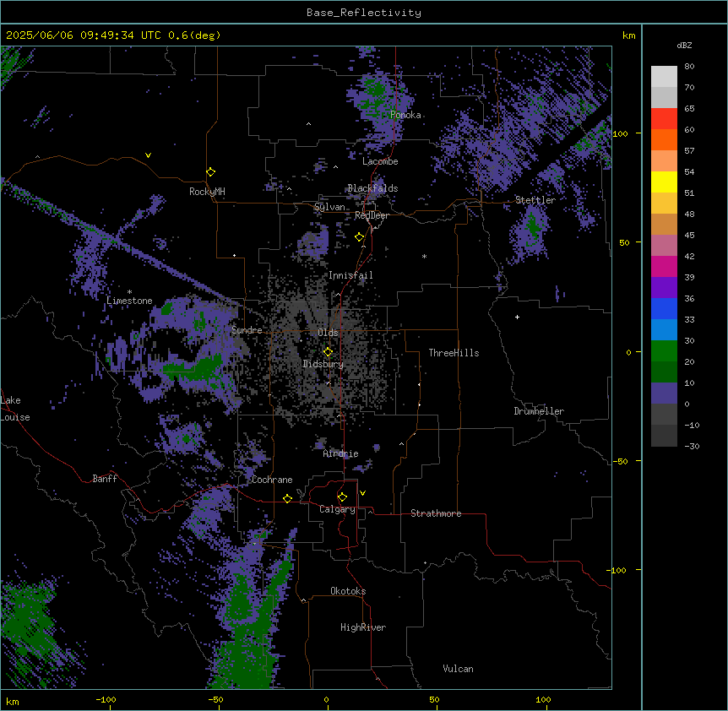Pick the light gray 80 dBZ legend swatch

coord(664,77)
